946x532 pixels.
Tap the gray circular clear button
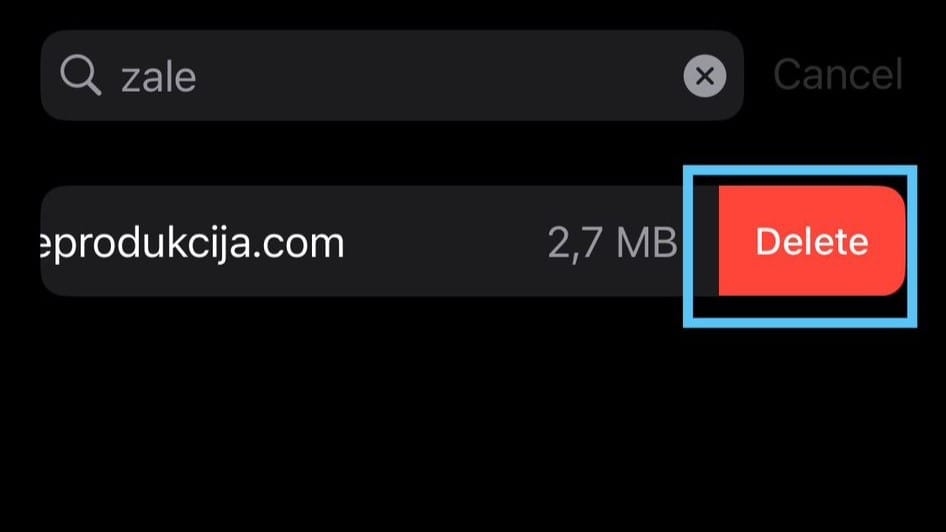coord(705,76)
